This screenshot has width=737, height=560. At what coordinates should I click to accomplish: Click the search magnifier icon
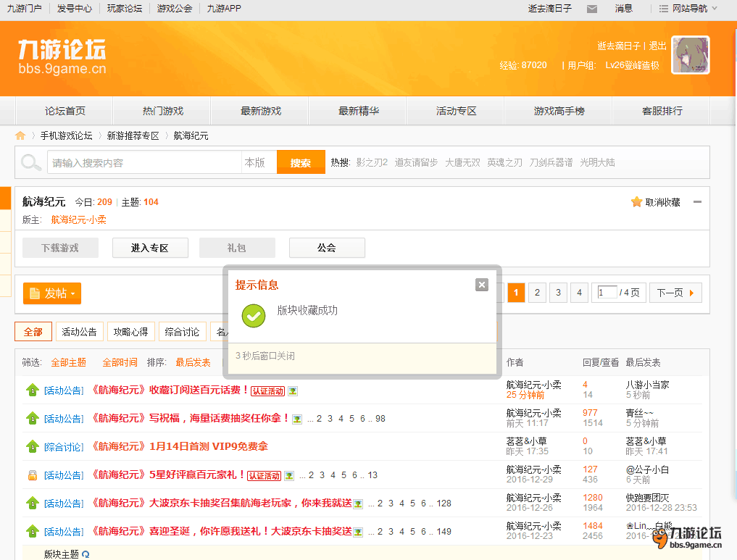[31, 162]
